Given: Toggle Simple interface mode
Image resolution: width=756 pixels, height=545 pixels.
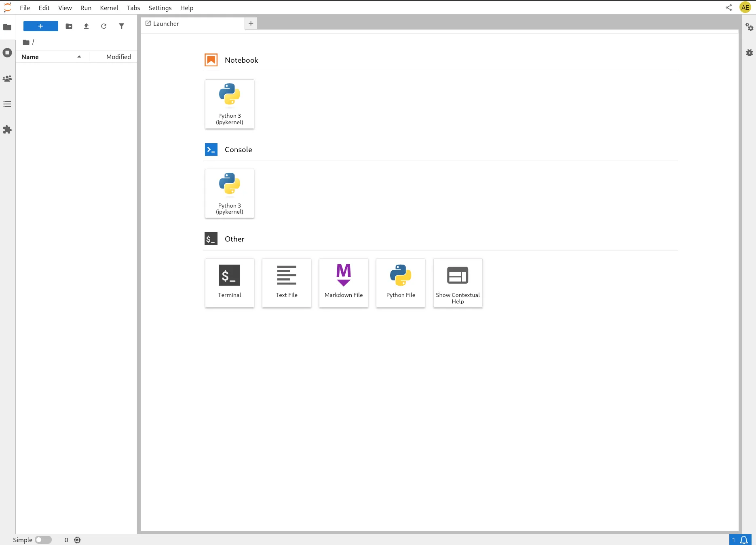Looking at the screenshot, I should pyautogui.click(x=43, y=540).
